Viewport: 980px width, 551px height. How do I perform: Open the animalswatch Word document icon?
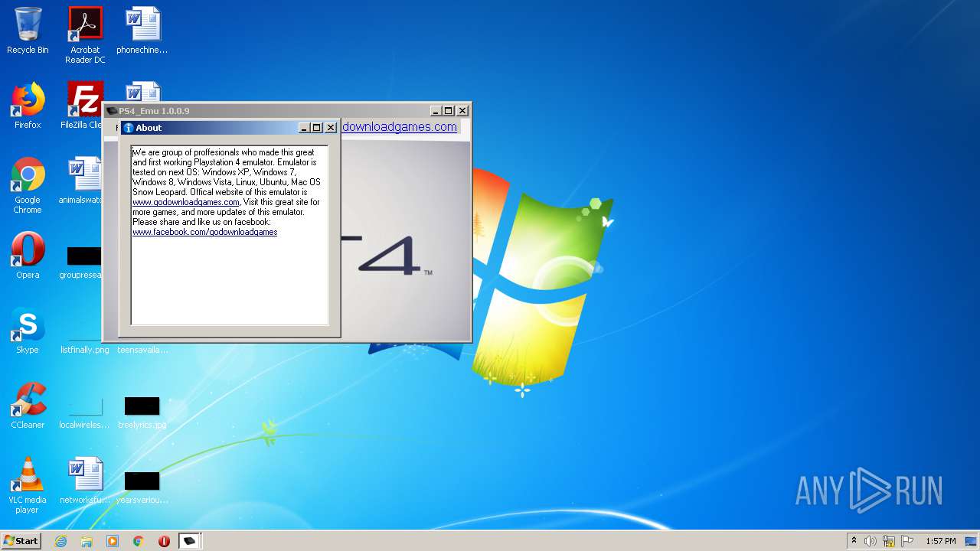pyautogui.click(x=83, y=181)
